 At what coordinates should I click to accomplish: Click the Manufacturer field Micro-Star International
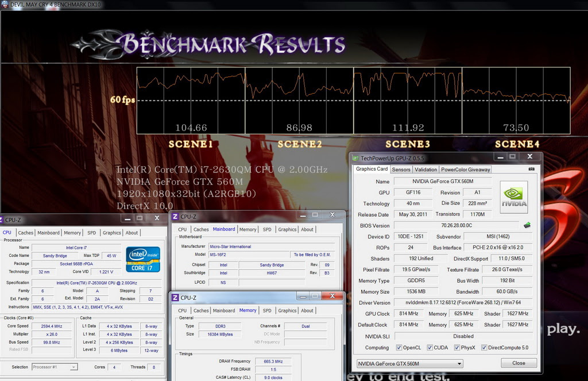coord(271,247)
